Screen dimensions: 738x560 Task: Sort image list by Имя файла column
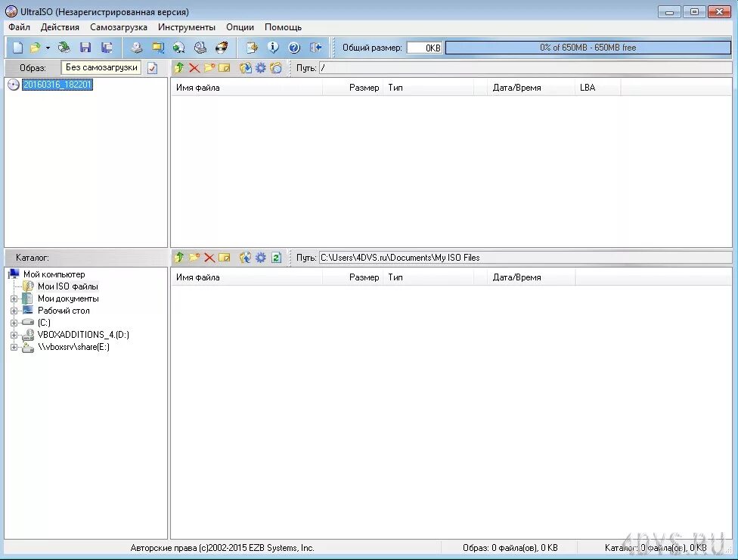point(247,88)
